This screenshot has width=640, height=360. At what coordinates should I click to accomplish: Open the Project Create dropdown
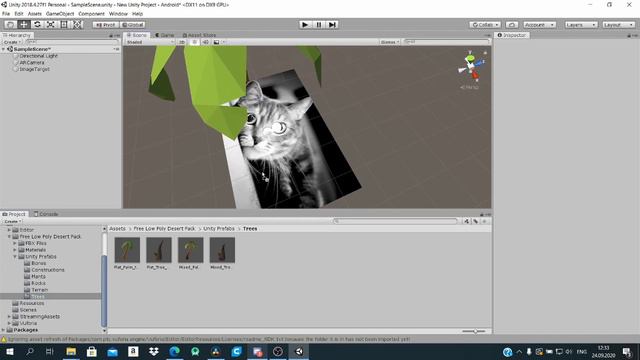[12, 221]
